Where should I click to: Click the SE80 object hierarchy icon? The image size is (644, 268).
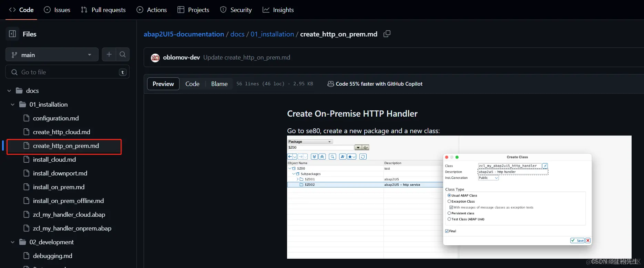[343, 157]
